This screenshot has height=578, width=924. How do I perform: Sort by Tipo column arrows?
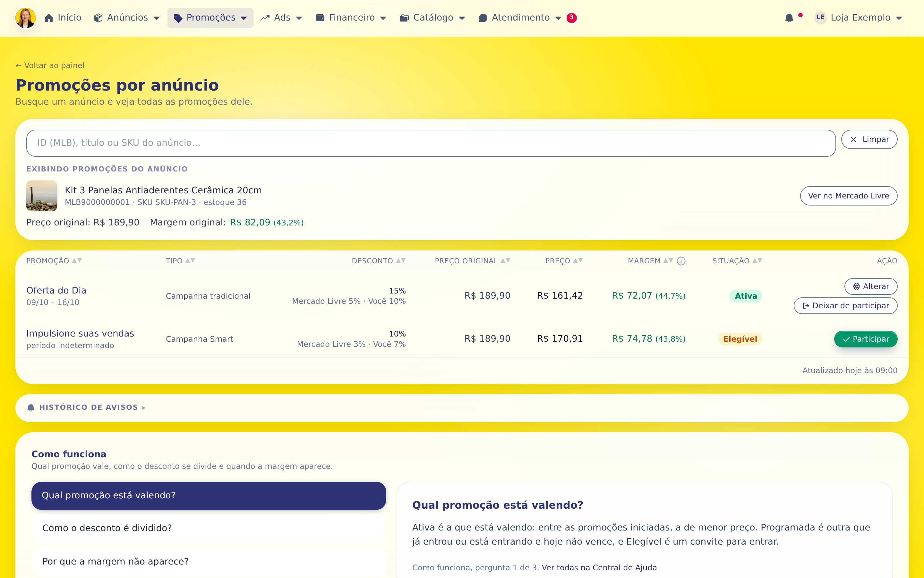pos(190,261)
